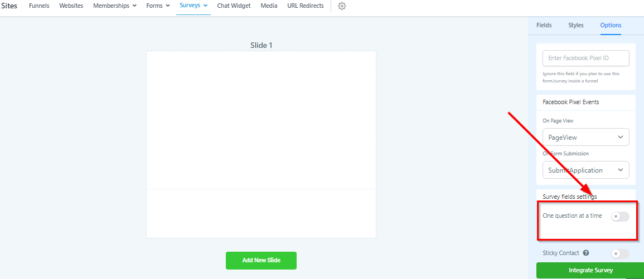Open the SubmitApplication dropdown

pos(585,170)
